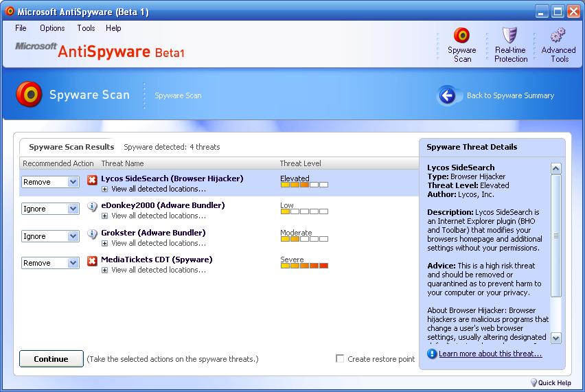Click the Threat Name column header

click(x=122, y=163)
